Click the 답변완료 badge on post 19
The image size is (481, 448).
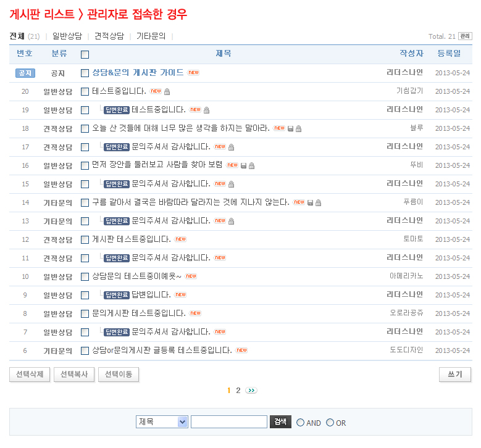(x=117, y=110)
